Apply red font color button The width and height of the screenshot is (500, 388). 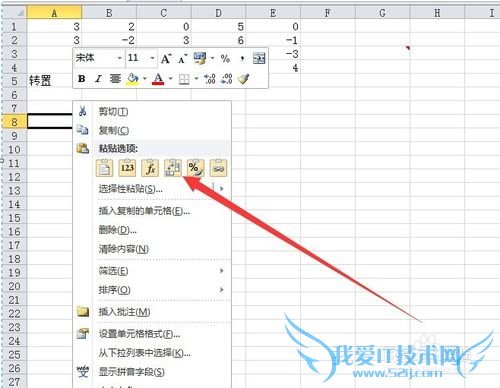coord(158,79)
